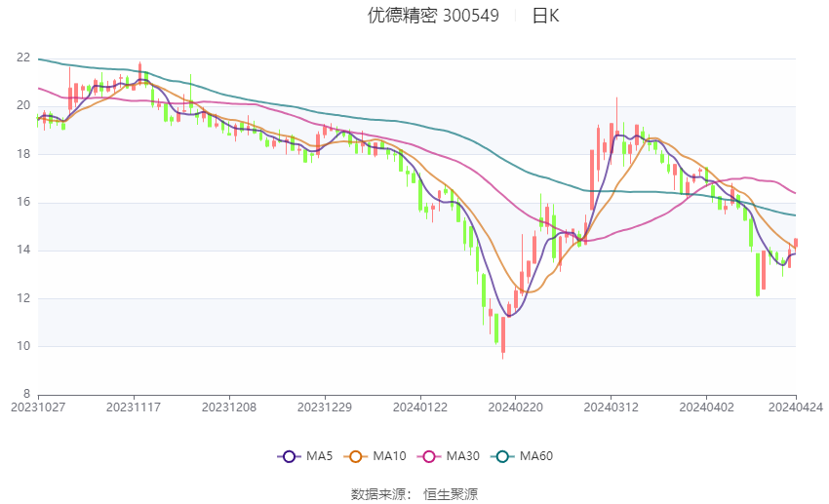
Task: Click the 10 price axis label
Action: (23, 347)
